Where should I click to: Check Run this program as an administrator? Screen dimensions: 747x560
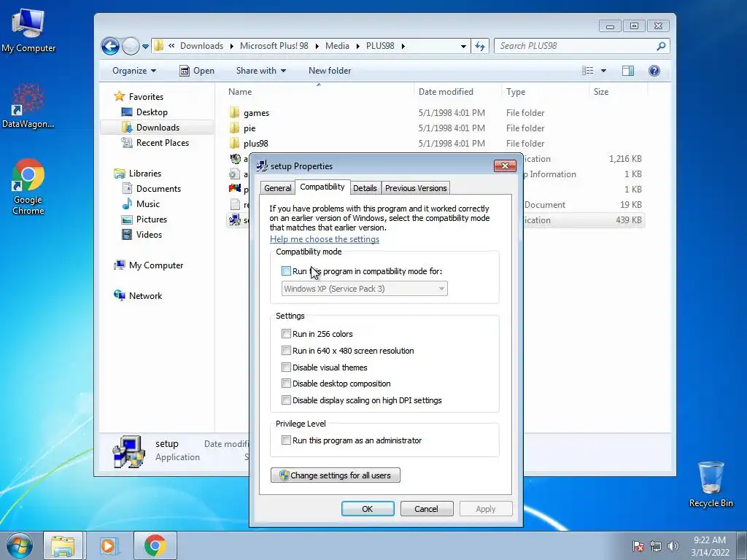coord(286,440)
